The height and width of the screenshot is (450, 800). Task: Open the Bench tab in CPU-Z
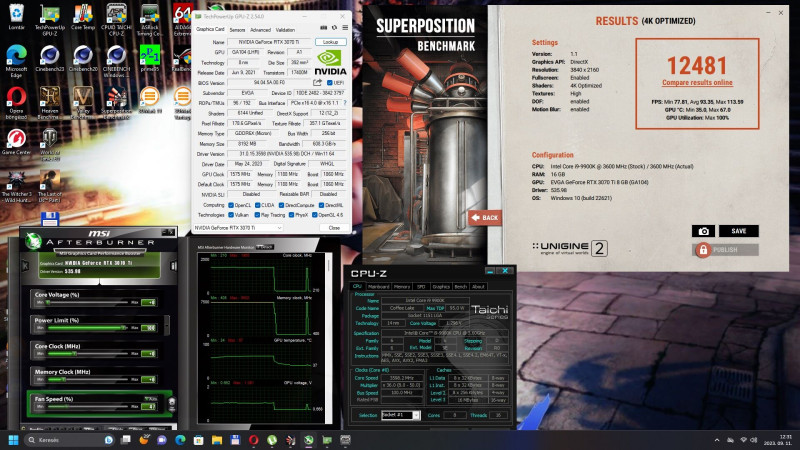point(461,287)
